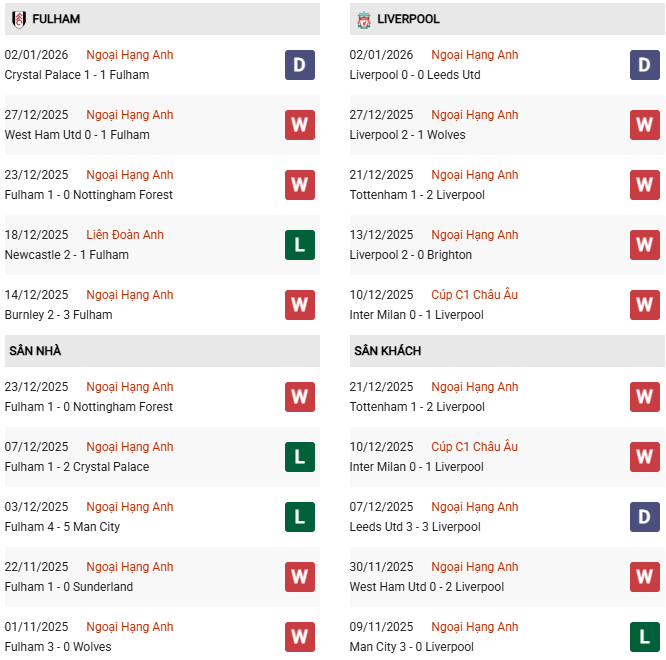This screenshot has width=666, height=660.
Task: Click the W badge for West Ham 0-1 Fulham
Action: [x=300, y=125]
